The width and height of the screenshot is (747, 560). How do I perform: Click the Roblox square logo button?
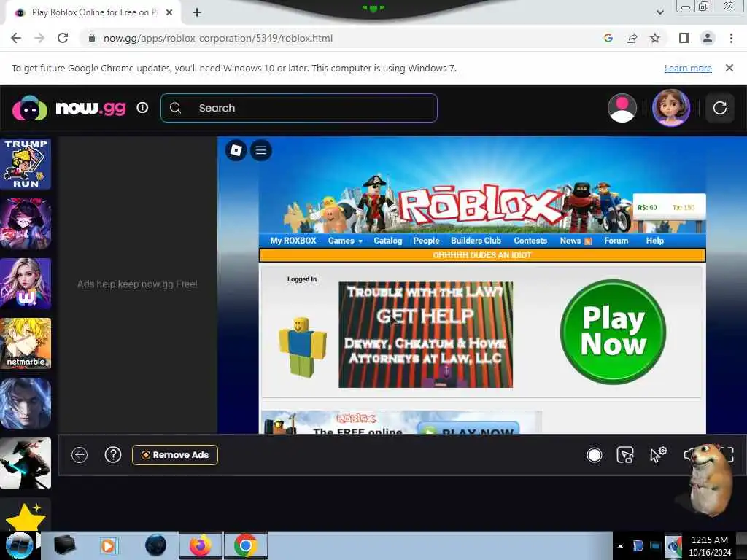tap(236, 150)
